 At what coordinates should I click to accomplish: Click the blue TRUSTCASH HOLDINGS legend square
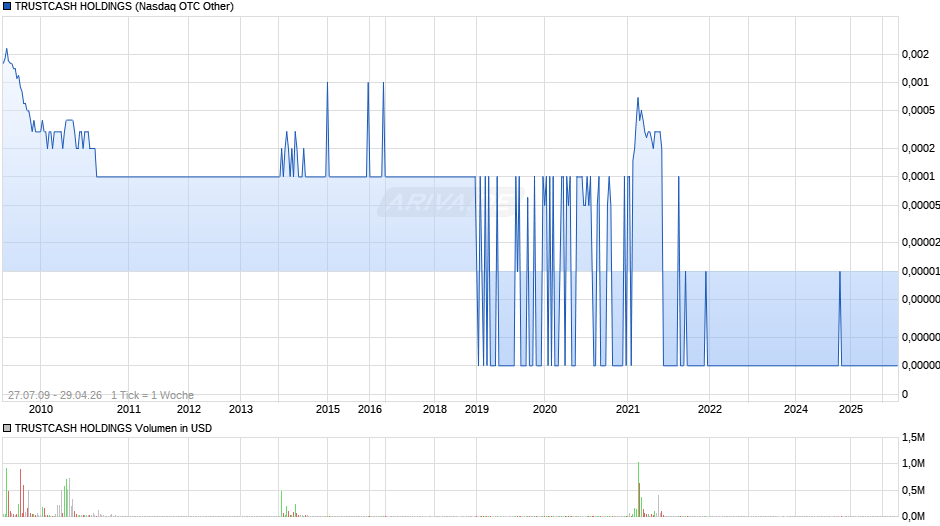tap(7, 7)
